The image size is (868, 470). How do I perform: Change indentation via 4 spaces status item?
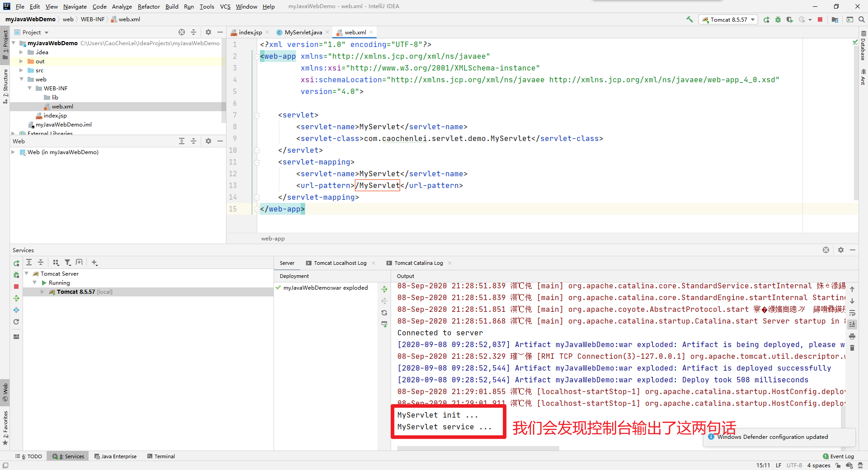point(819,465)
